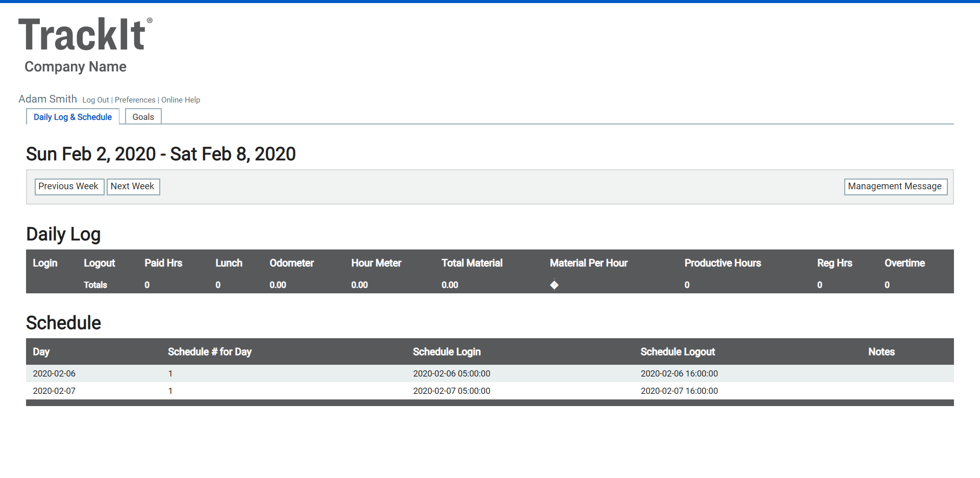980x478 pixels.
Task: Click the Notes column header
Action: click(x=881, y=352)
